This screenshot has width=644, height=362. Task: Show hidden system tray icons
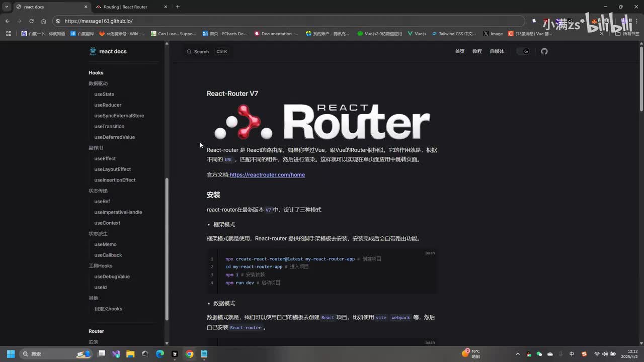518,354
